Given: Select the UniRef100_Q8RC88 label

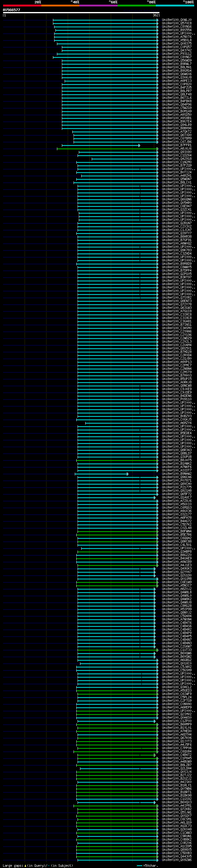Looking at the screenshot, I should click(x=177, y=542).
